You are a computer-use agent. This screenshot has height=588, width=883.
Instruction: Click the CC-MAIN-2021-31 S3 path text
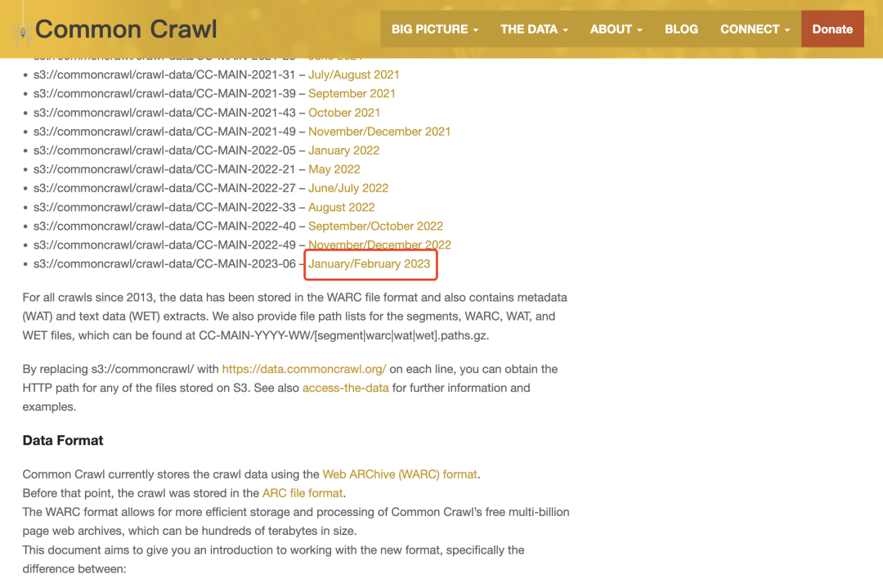(x=164, y=75)
